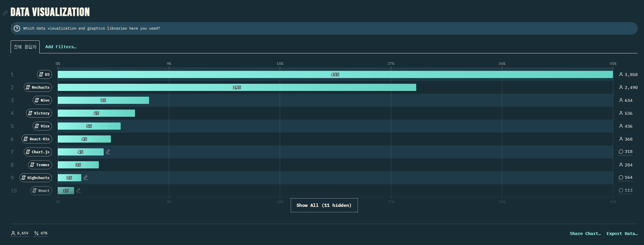Open the 318 comments on Chart.js row

coord(626,151)
